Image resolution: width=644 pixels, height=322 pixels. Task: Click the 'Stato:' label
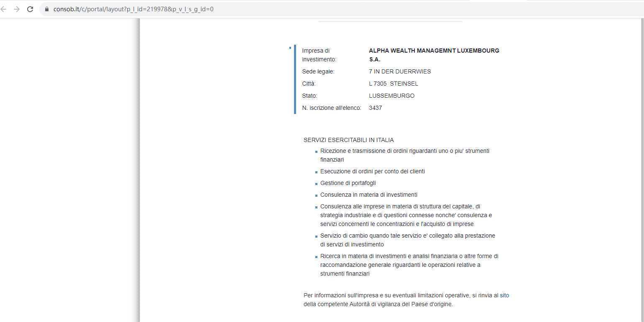click(309, 96)
